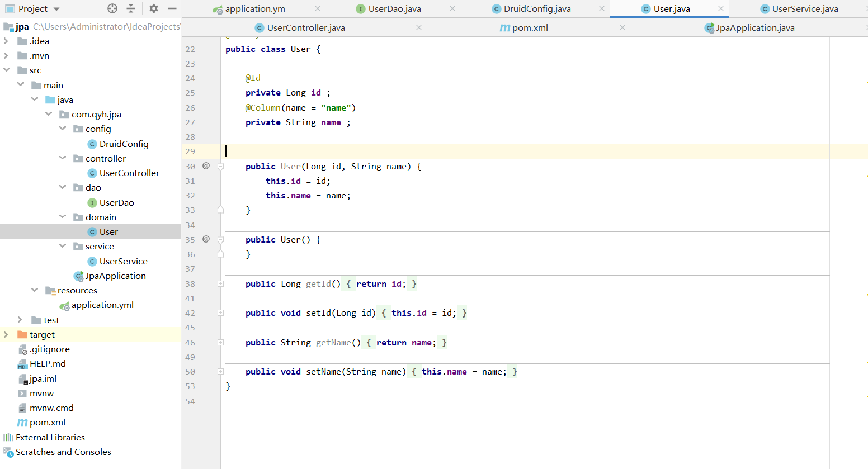Click the Maven icon beside pom.xml in tree
Viewport: 868px width, 469px height.
22,423
